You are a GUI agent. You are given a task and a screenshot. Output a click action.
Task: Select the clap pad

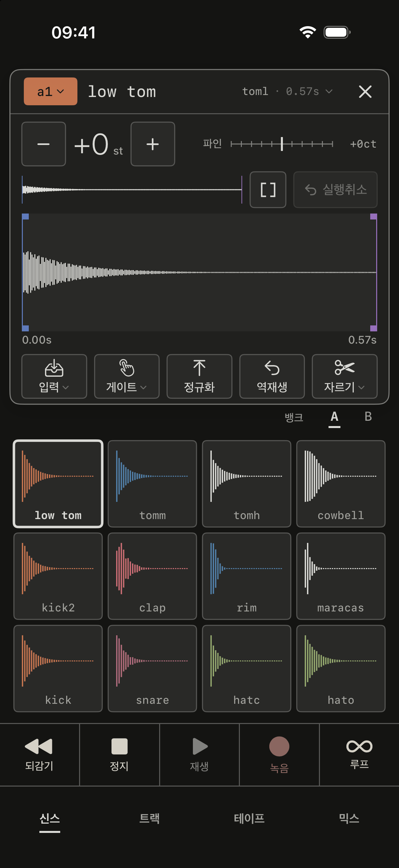[x=152, y=576]
